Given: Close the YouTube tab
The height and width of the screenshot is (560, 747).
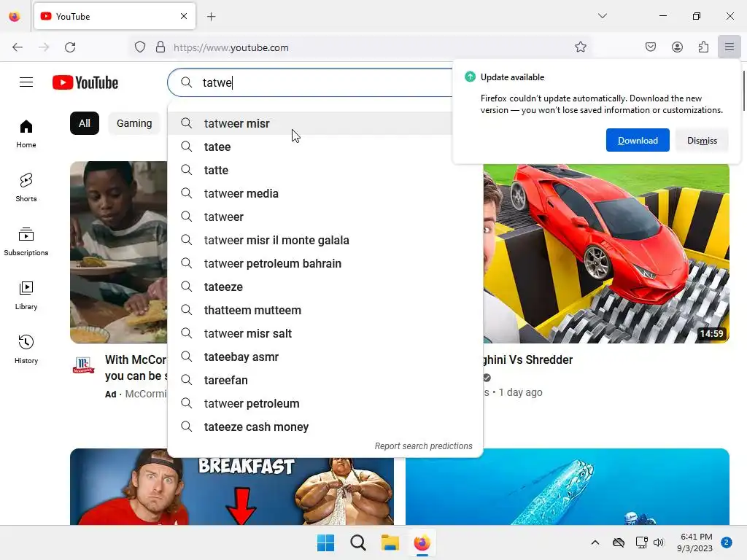Looking at the screenshot, I should point(184,16).
